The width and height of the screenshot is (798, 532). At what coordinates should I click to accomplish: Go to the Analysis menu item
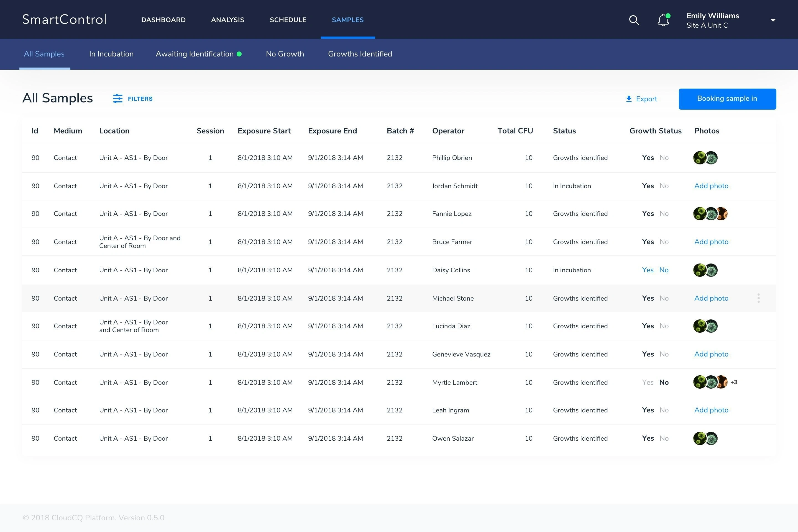[227, 20]
